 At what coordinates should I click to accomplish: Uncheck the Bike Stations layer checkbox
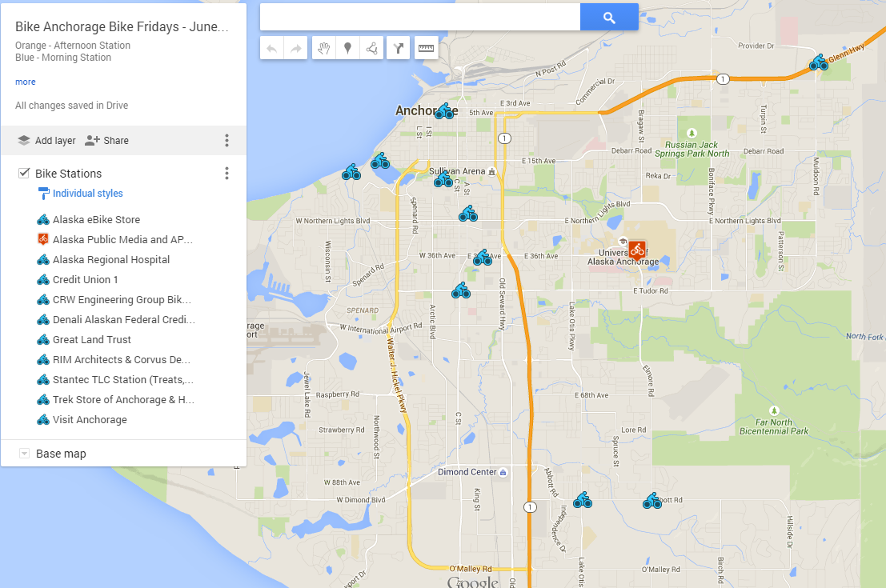(24, 173)
